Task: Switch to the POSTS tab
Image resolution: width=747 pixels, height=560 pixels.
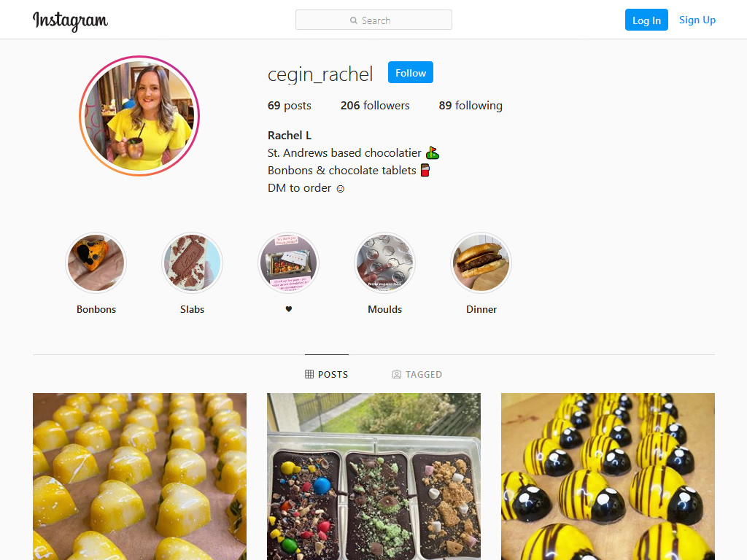Action: click(x=327, y=374)
